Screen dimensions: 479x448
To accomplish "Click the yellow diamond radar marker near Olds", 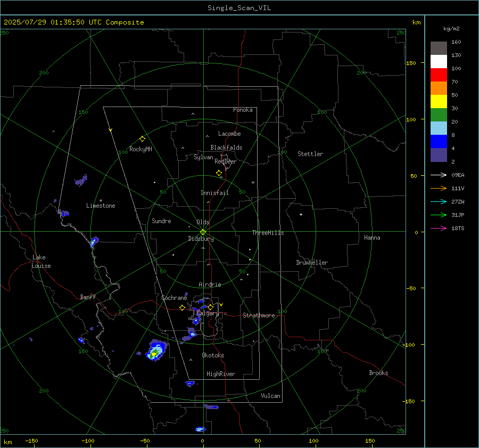I will [203, 232].
